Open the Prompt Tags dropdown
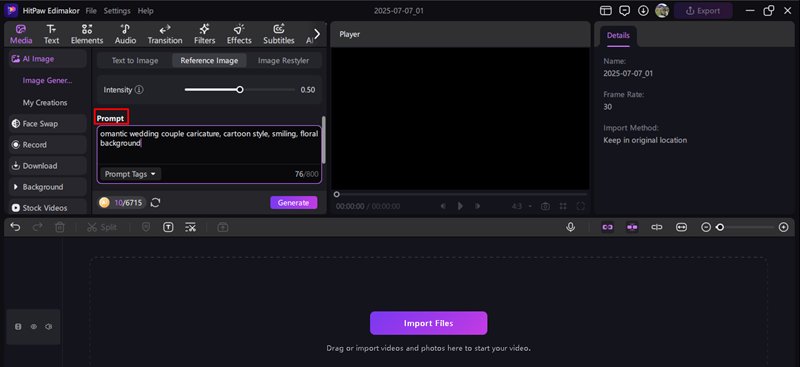Viewport: 800px width, 367px height. pyautogui.click(x=130, y=174)
